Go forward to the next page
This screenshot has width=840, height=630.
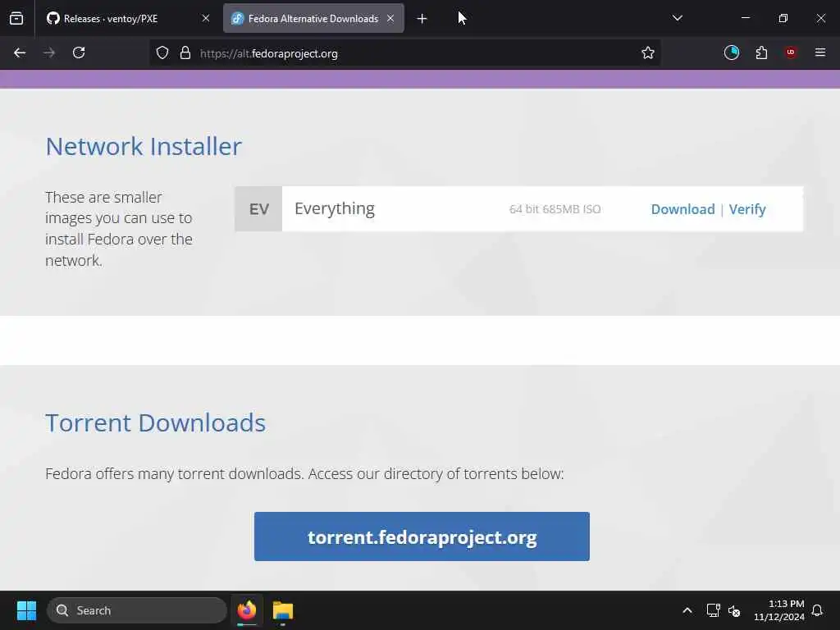[49, 53]
